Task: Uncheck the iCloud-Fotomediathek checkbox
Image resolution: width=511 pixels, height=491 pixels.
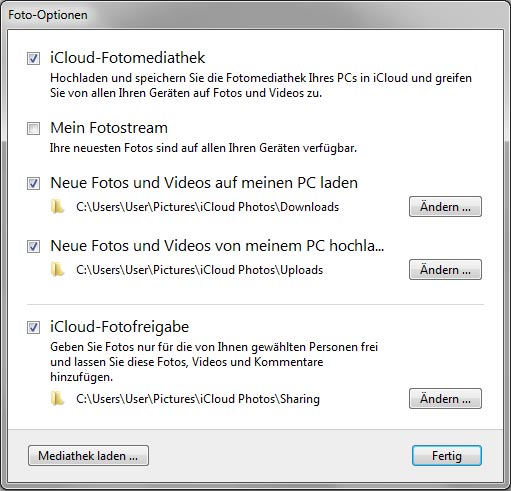Action: click(33, 59)
